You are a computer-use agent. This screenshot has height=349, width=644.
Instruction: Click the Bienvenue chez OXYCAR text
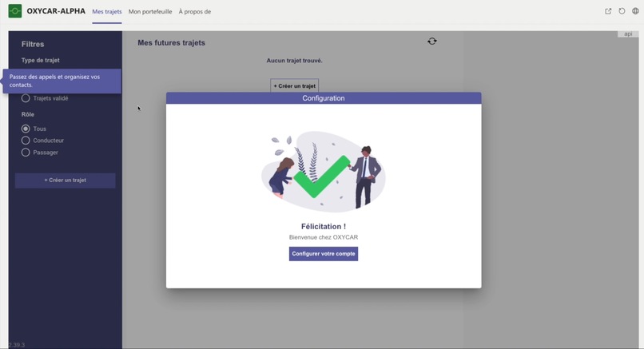(x=324, y=237)
